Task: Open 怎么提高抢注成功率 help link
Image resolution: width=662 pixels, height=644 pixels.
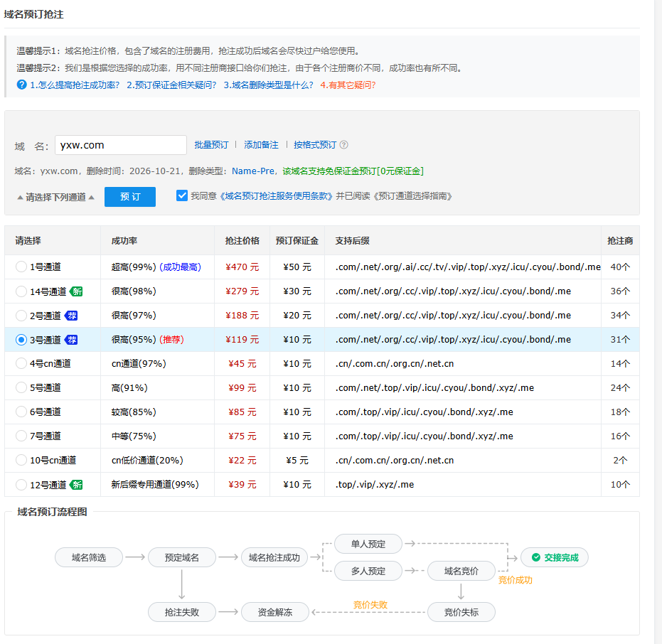Action: pyautogui.click(x=75, y=85)
